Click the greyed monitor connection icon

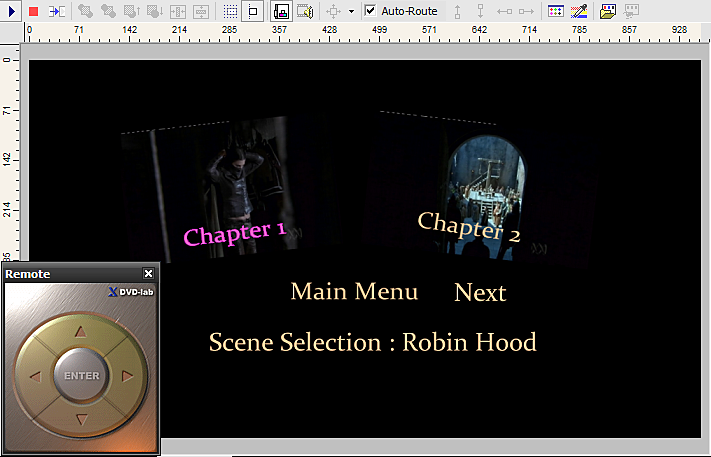pos(631,11)
